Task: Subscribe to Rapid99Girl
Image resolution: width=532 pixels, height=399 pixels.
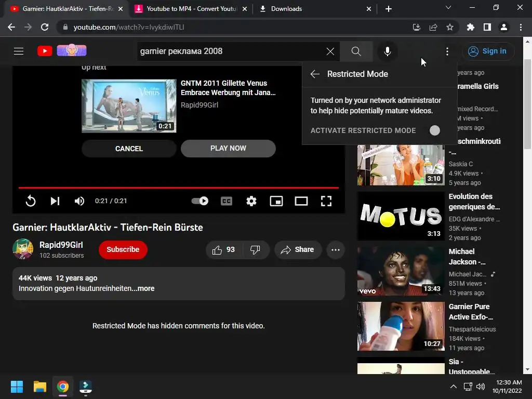Action: point(123,250)
